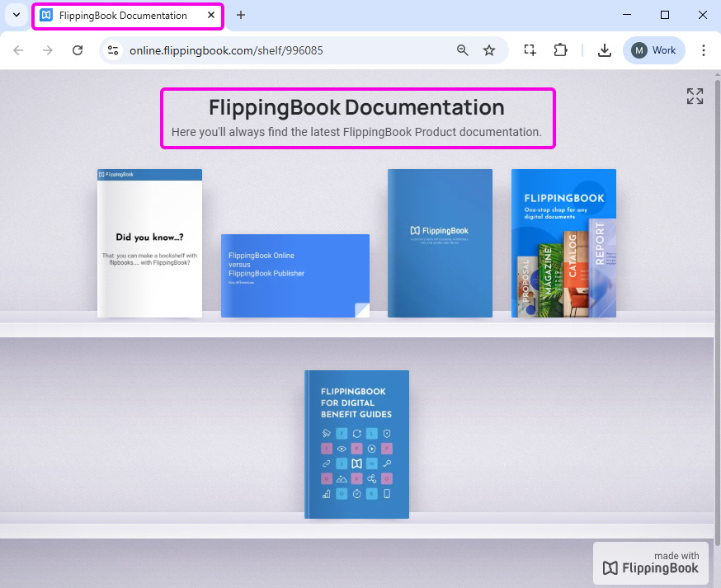Go back to the previous page
Viewport: 721px width, 588px height.
[x=18, y=50]
